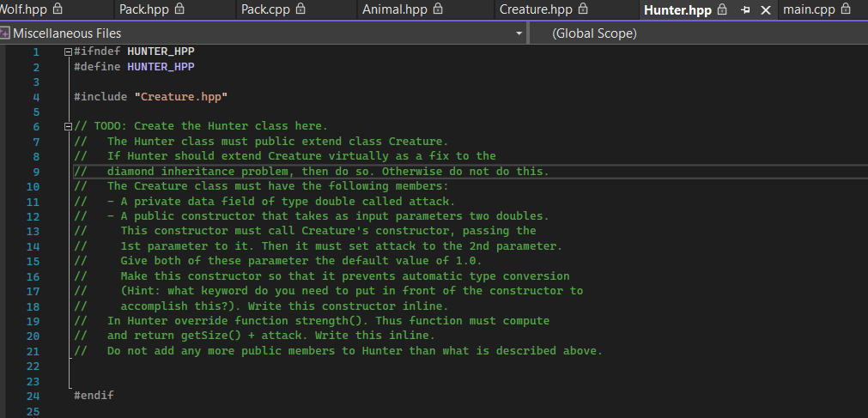The width and height of the screenshot is (868, 418).
Task: Click the "return getSize() + attack" comment line
Action: point(254,336)
